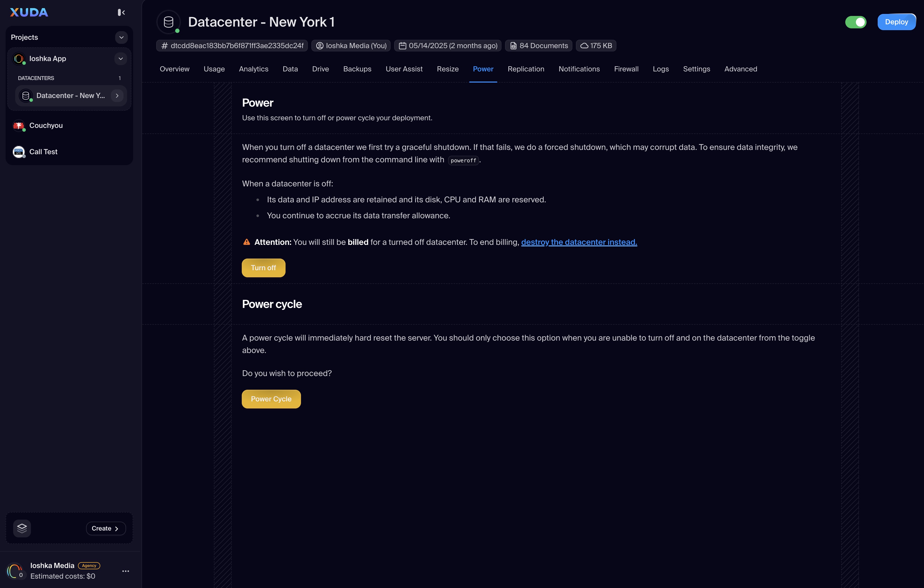Collapse the Ioshka App project chevron
Screen dimensions: 924x588
[x=120, y=59]
